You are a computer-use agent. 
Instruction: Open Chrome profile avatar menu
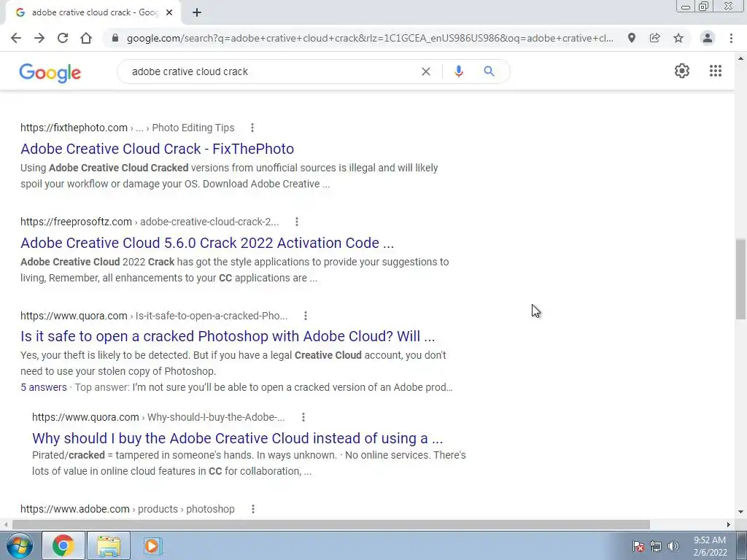[708, 38]
